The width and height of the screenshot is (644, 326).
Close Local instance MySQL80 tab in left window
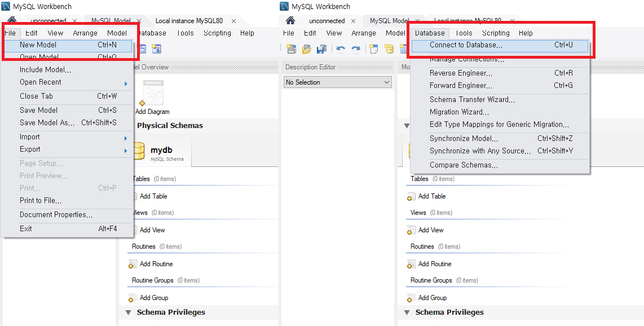point(233,20)
